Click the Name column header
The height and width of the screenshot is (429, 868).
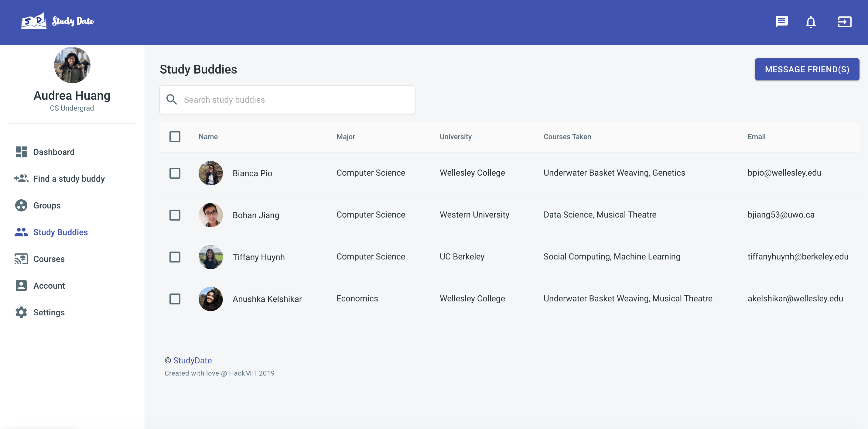point(208,137)
